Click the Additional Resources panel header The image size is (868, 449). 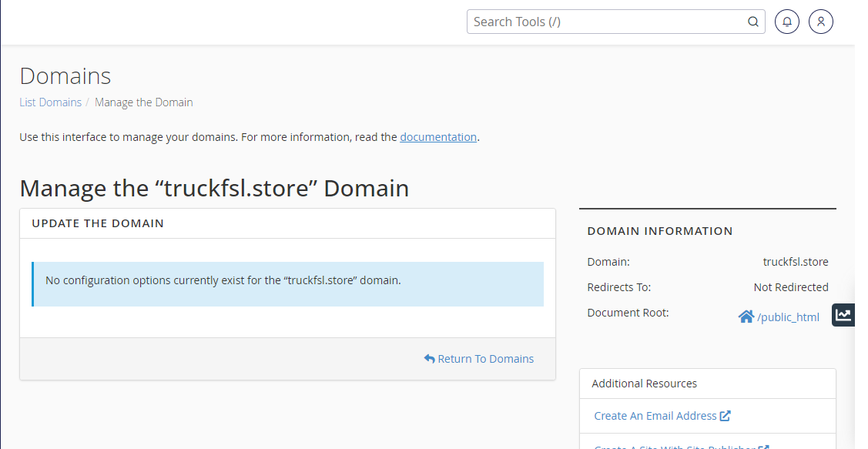coord(708,384)
